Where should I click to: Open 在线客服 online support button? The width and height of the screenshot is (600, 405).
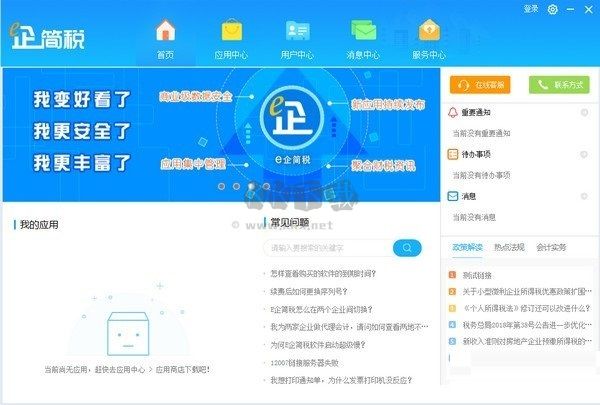click(x=480, y=85)
